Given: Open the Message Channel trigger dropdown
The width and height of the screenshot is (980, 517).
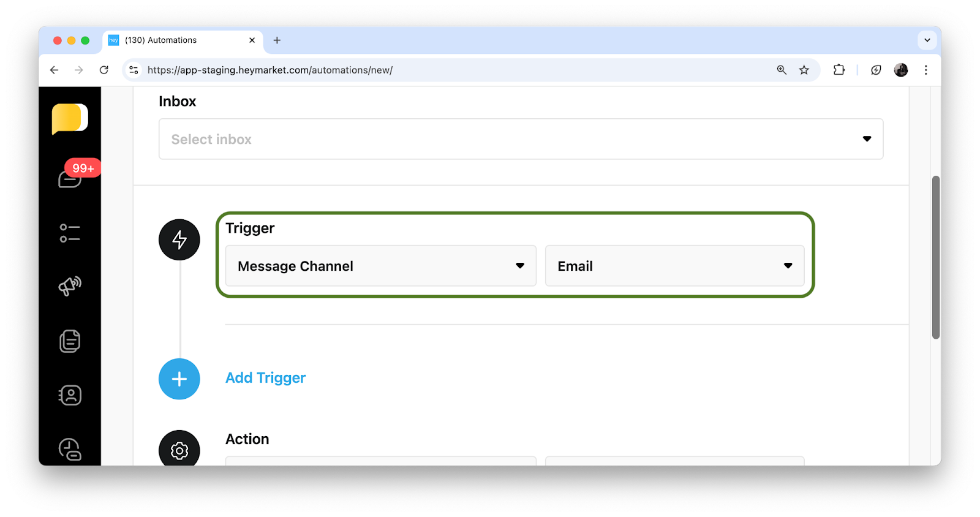Looking at the screenshot, I should tap(380, 266).
